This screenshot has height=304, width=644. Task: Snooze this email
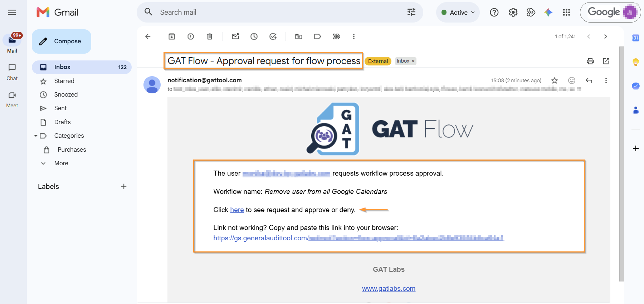[254, 36]
